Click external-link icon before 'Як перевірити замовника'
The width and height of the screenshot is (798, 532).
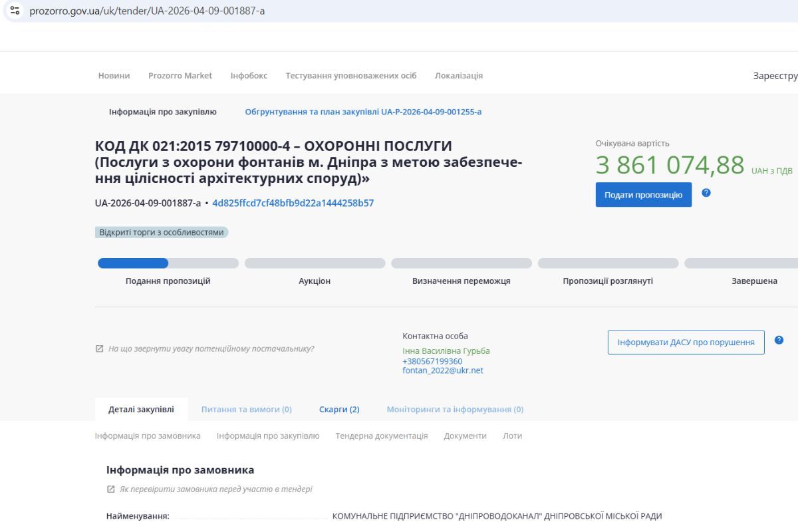110,490
